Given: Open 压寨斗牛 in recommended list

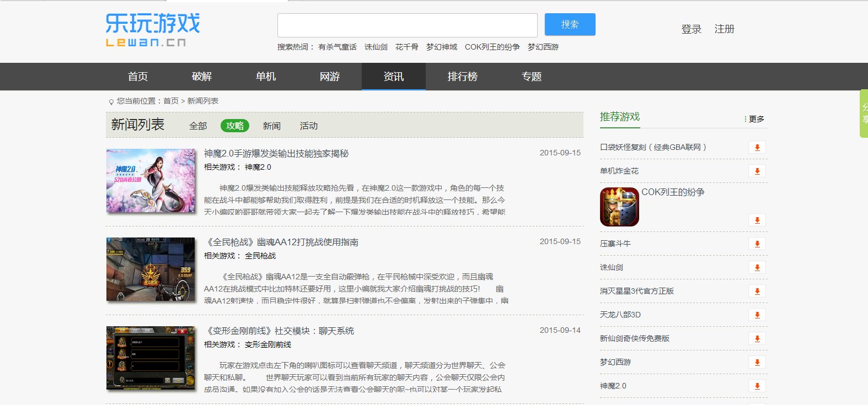Looking at the screenshot, I should coord(615,244).
